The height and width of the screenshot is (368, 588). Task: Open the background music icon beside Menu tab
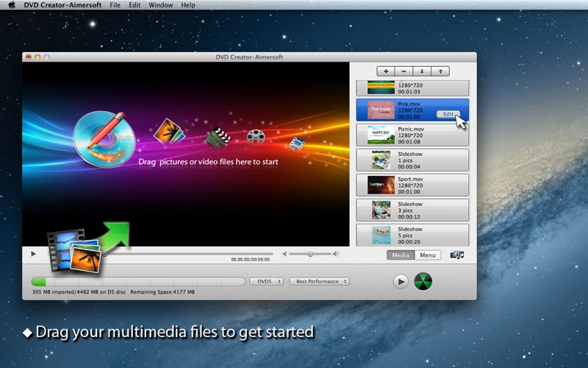[x=456, y=255]
